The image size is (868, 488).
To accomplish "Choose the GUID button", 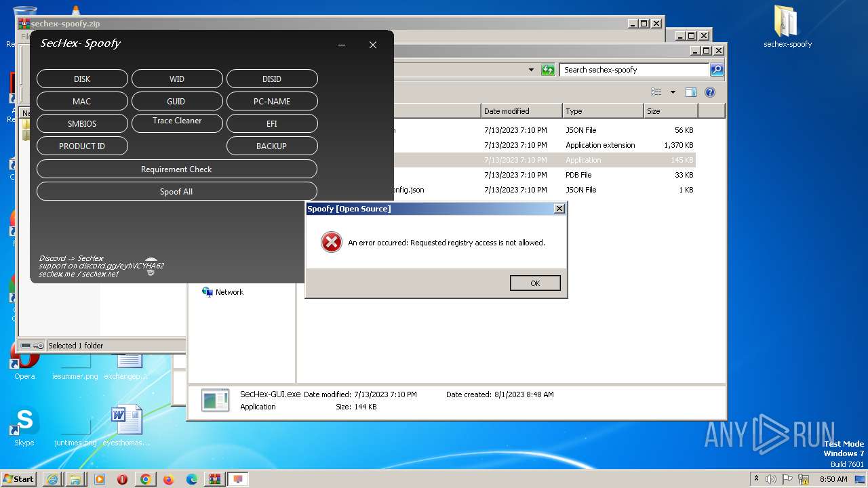I will (x=177, y=101).
